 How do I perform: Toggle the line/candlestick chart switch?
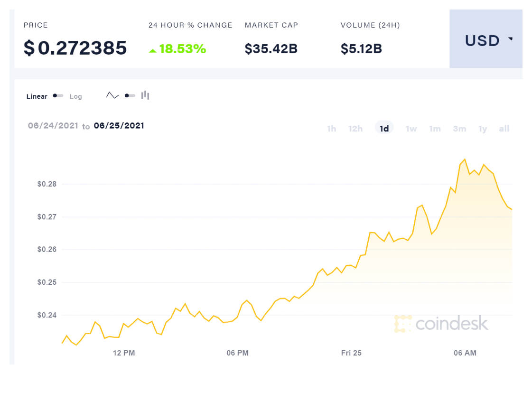(x=130, y=96)
